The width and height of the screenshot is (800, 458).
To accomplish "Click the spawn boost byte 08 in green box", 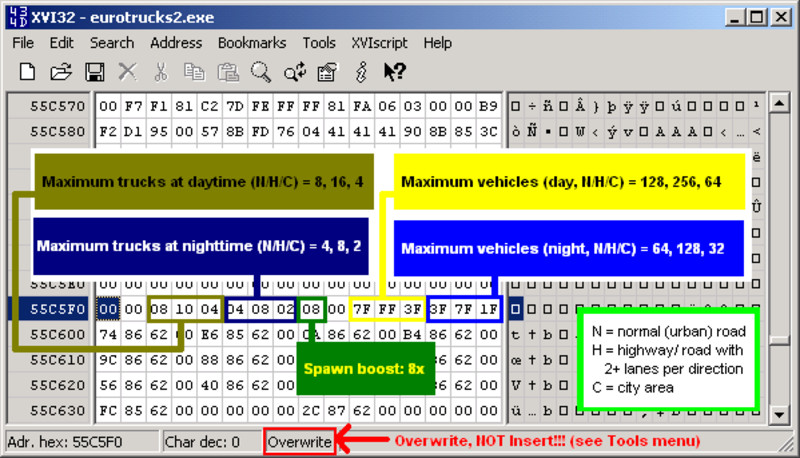I will (311, 309).
